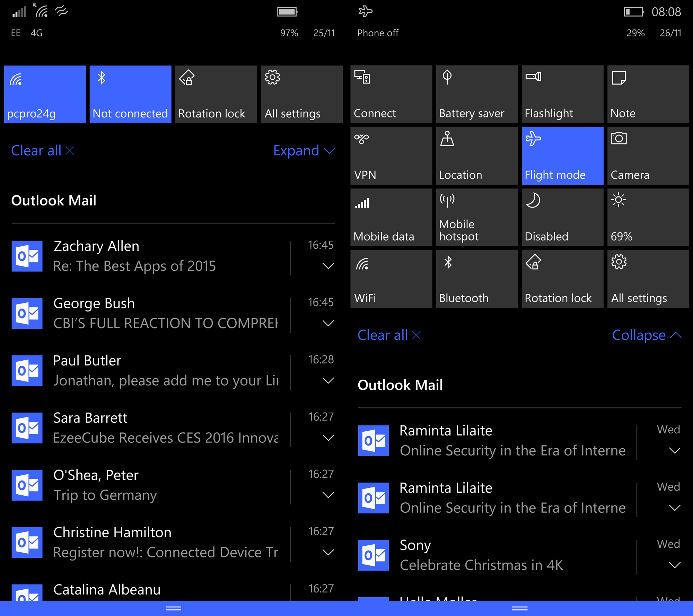Screen dimensions: 693x616
Task: Clear all notifications on the left panel
Action: click(42, 150)
